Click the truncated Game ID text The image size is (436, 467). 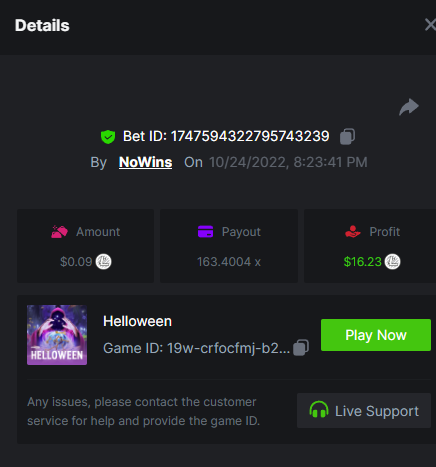click(196, 348)
